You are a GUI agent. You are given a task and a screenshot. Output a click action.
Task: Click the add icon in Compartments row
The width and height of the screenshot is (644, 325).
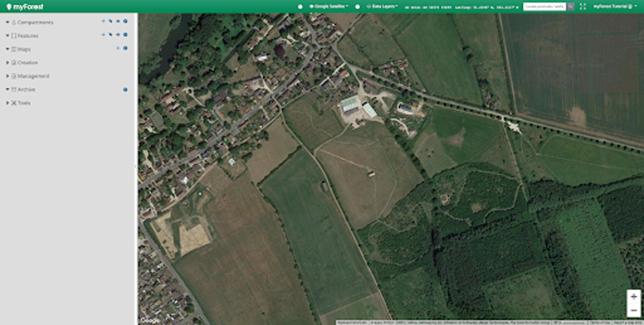103,21
